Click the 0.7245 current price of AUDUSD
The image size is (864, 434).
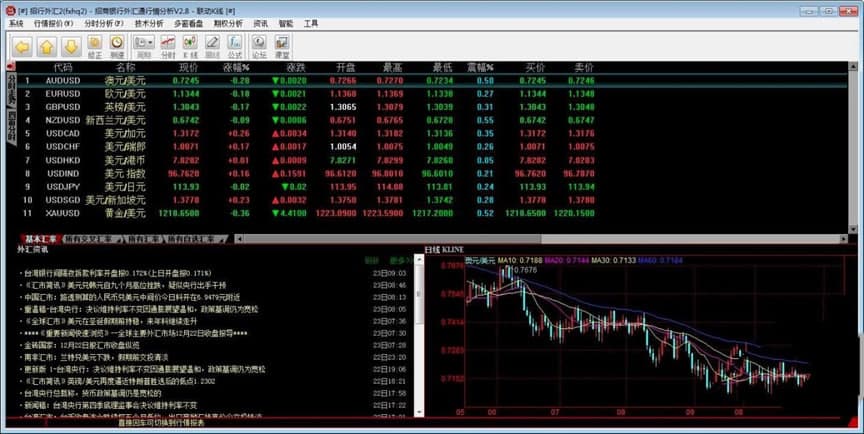186,80
